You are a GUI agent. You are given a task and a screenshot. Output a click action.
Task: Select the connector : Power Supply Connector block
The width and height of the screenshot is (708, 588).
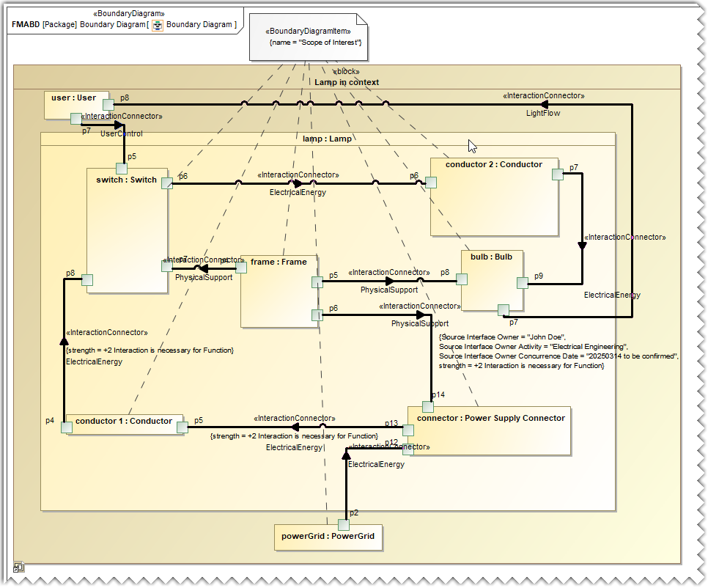[490, 431]
